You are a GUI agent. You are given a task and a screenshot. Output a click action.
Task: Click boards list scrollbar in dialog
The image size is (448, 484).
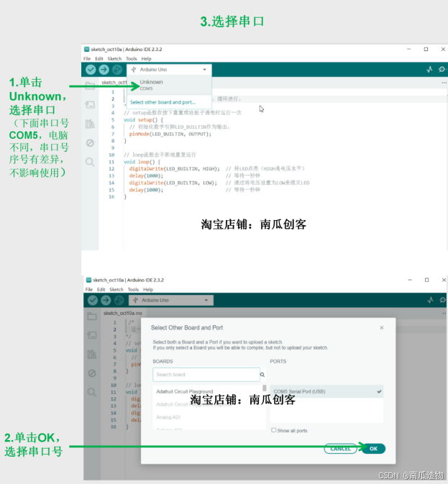point(264,388)
